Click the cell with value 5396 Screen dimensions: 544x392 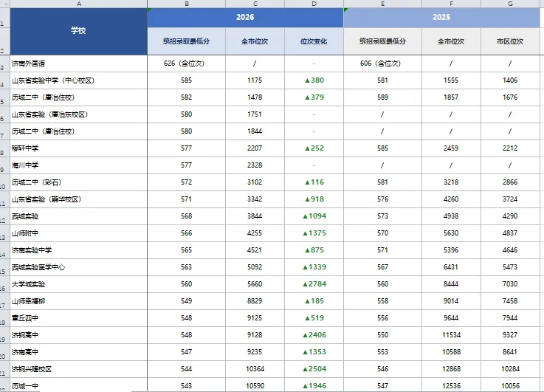click(x=452, y=250)
